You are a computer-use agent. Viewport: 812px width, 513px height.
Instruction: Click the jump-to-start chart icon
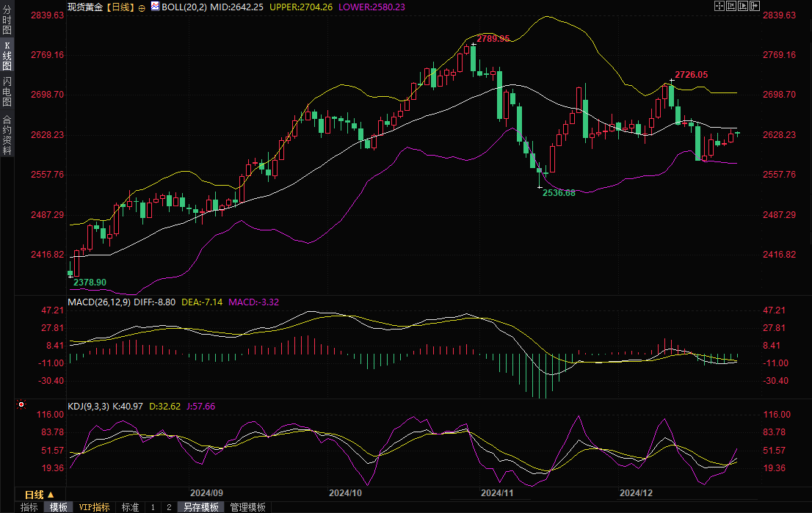(731, 6)
